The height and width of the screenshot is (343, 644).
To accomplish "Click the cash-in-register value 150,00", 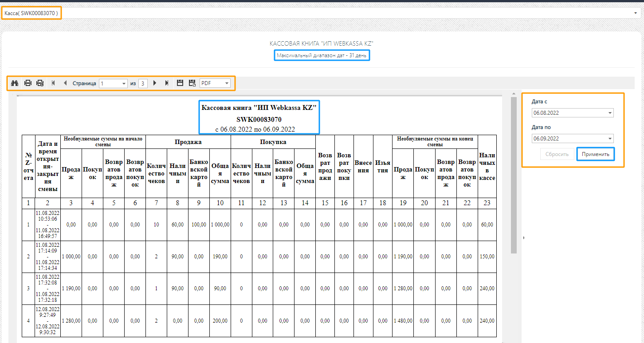I will pyautogui.click(x=487, y=257).
